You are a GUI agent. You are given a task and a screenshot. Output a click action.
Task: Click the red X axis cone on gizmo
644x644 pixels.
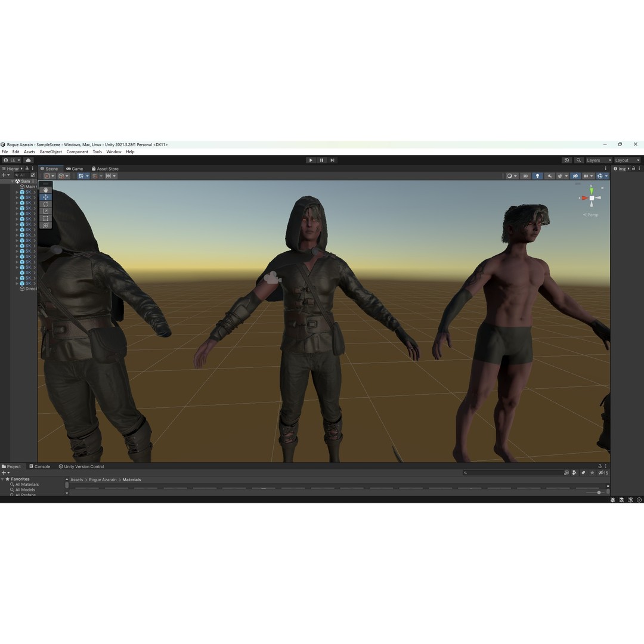584,198
